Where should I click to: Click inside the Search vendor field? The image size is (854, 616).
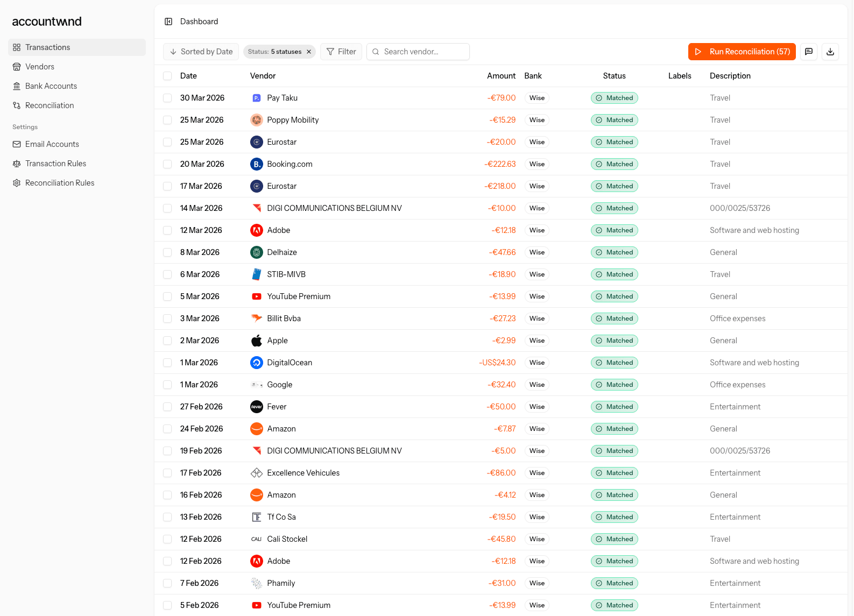point(418,52)
